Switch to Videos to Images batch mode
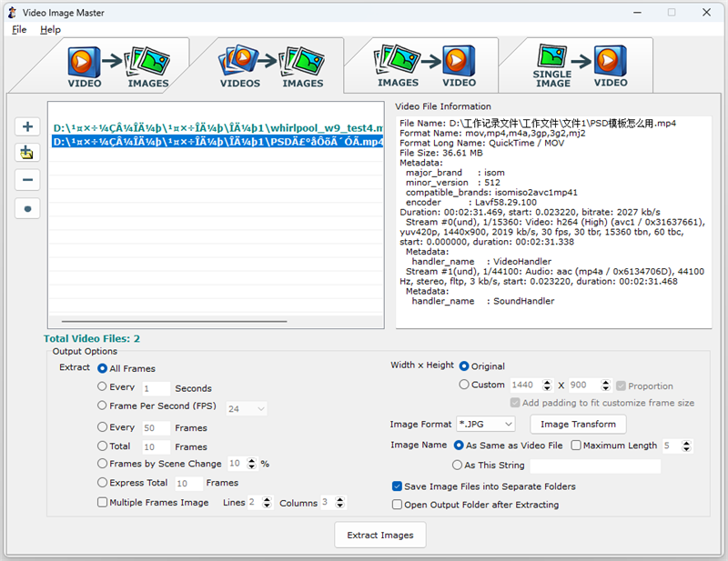The height and width of the screenshot is (561, 728). 273,64
